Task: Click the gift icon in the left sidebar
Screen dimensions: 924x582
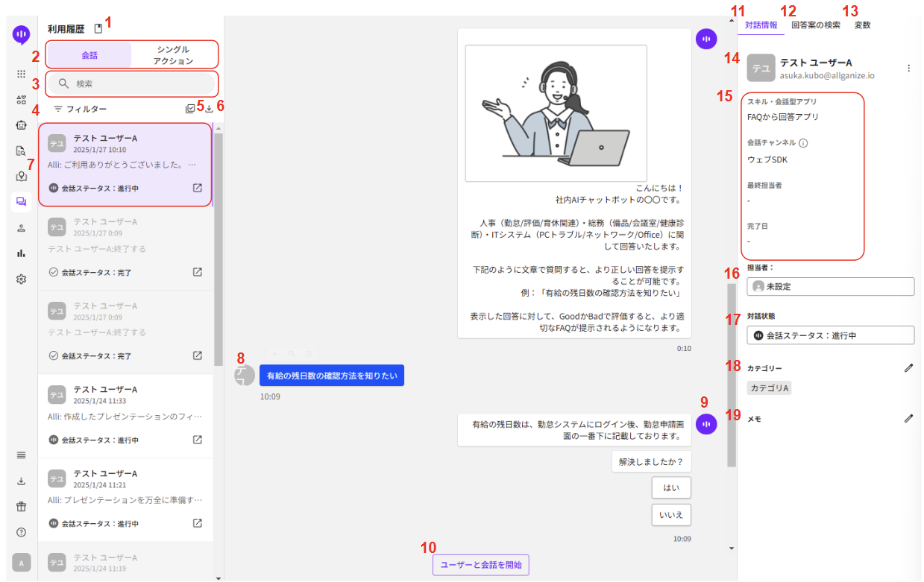Action: pyautogui.click(x=21, y=507)
